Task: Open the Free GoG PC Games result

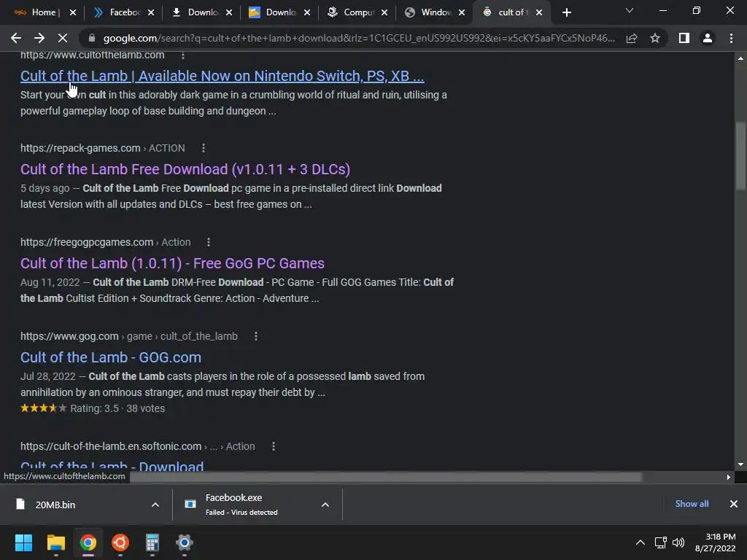Action: [x=172, y=263]
